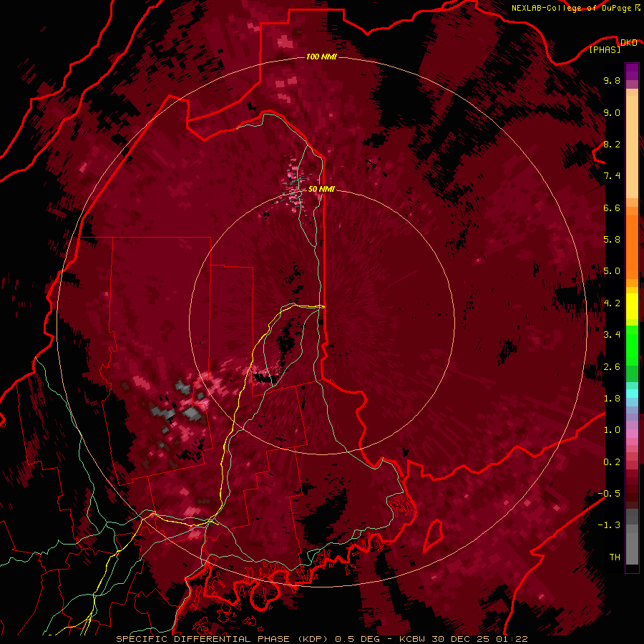Click the 6.6 scale label
The image size is (644, 644).
[612, 208]
